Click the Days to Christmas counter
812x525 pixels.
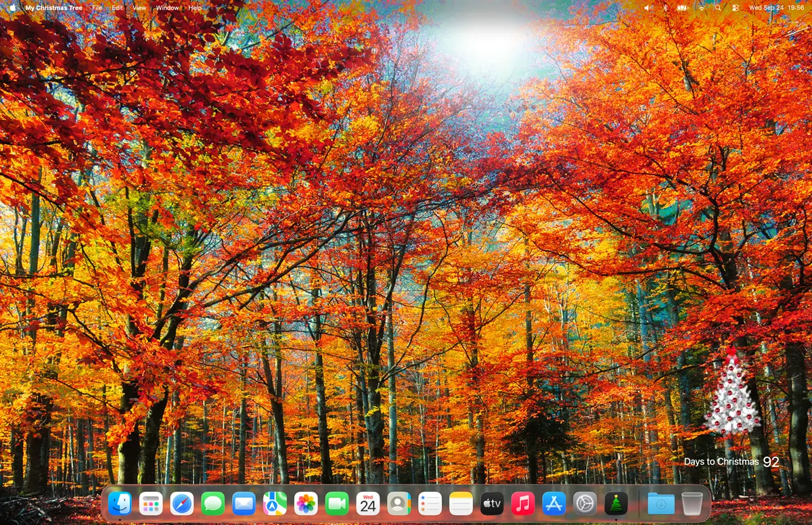(731, 461)
